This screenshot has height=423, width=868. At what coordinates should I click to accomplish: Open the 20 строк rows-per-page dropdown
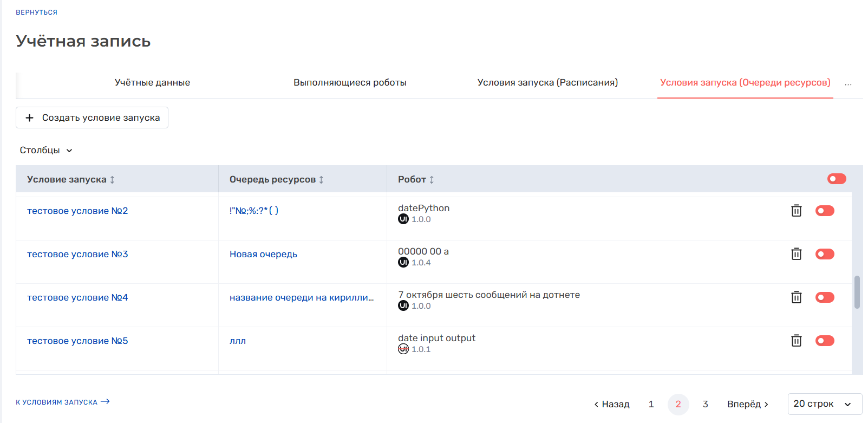[825, 404]
